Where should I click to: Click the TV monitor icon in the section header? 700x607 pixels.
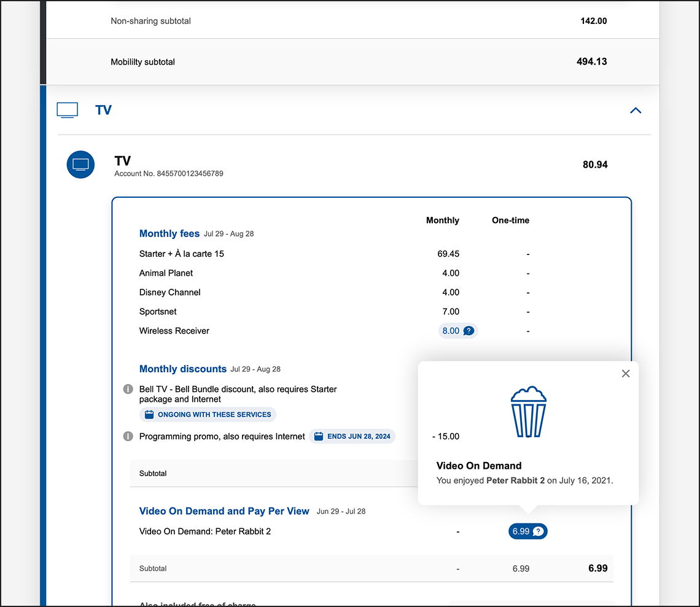point(67,109)
